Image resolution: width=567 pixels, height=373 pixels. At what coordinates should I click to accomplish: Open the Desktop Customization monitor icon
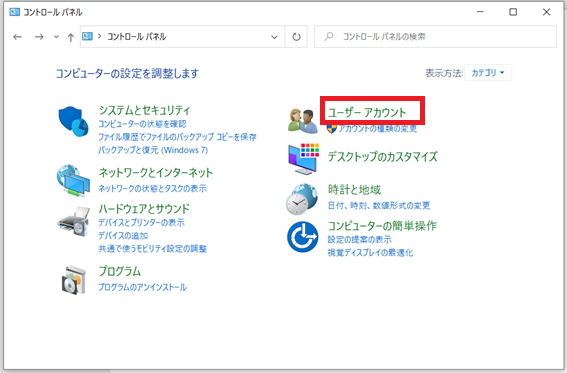tap(303, 159)
